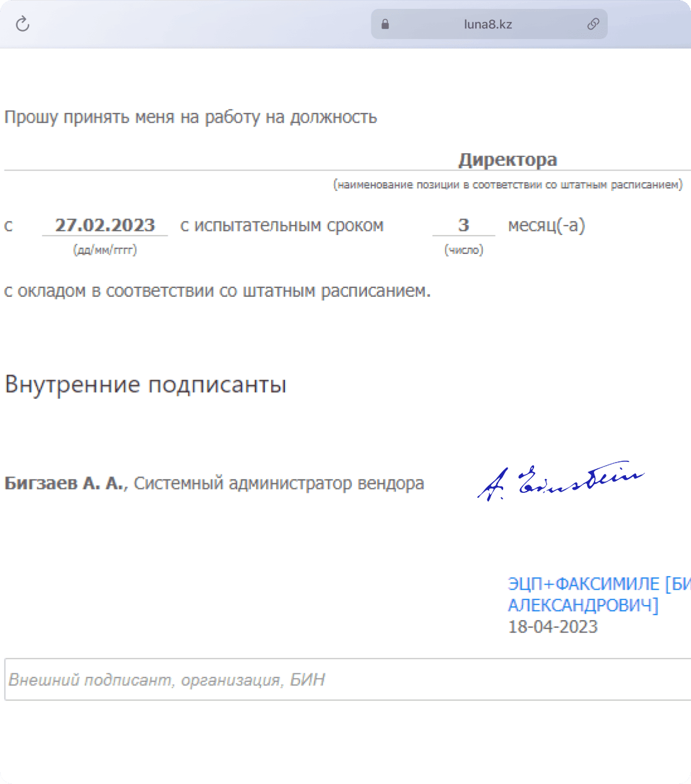Viewport: 691px width, 784px height.
Task: Click the browser reload icon
Action: (x=23, y=24)
